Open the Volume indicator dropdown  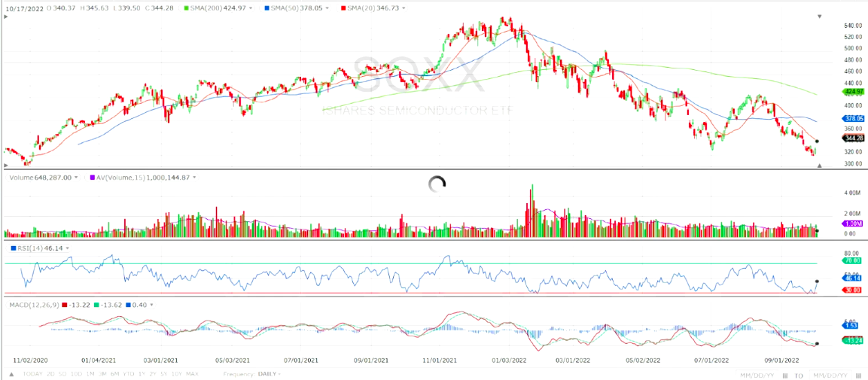(x=75, y=178)
